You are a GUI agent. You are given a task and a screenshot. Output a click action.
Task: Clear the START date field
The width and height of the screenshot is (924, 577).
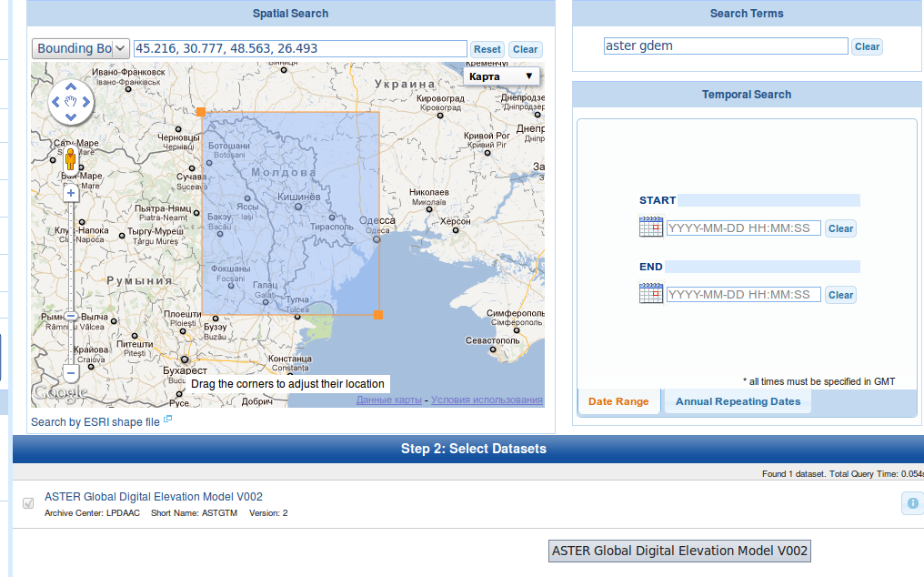coord(840,228)
